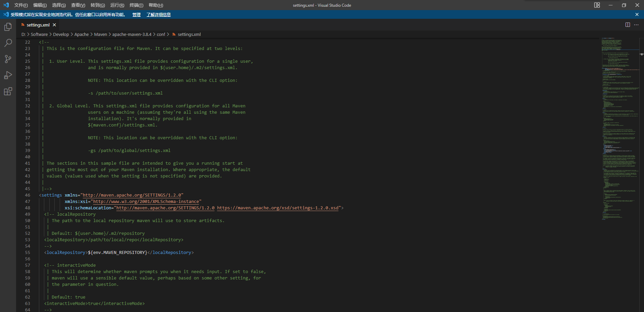Click the window title 'settings.xml - Visual Studio Code'

click(322, 5)
